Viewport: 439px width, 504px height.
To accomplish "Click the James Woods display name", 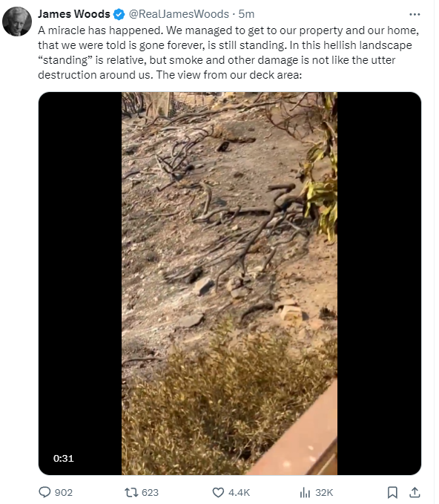I will (74, 14).
